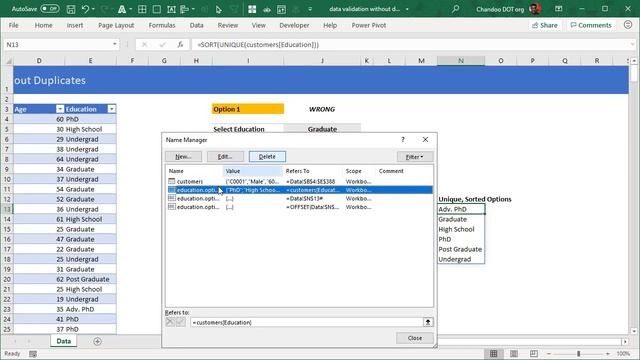Open the font color dropdown arrow
Viewport: 640px width, 360px height.
(x=131, y=9)
